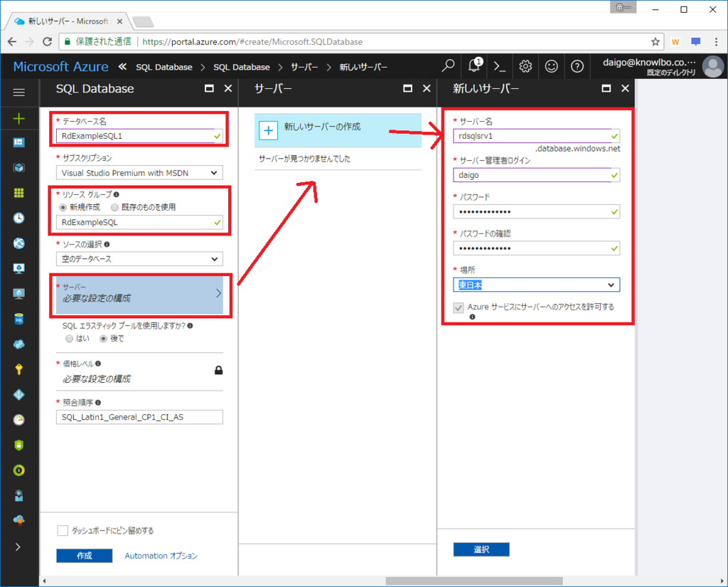Click the search magnifier in Azure header
Image resolution: width=728 pixels, height=587 pixels.
point(448,66)
